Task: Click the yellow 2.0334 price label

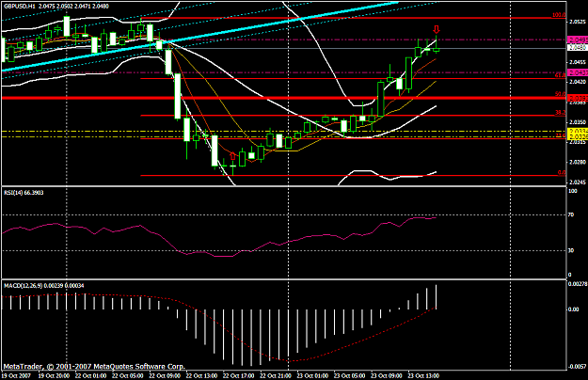Action: 578,131
